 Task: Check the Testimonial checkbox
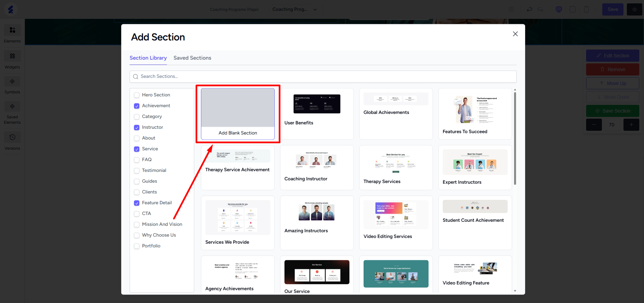137,171
